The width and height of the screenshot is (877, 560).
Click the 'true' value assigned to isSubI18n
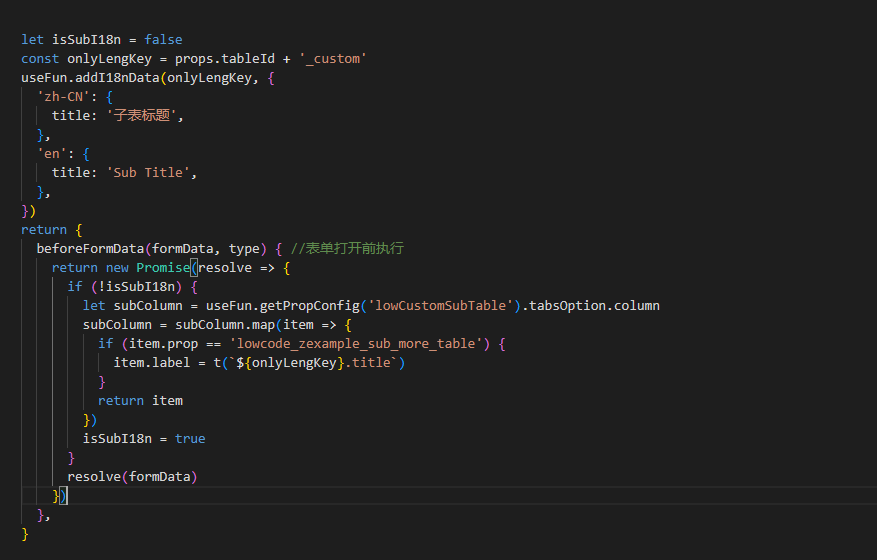190,438
